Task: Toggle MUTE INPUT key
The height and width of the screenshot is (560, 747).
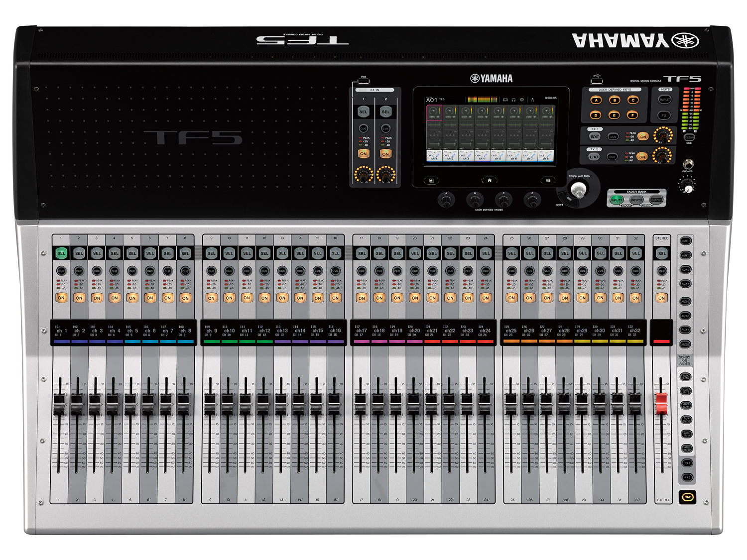Action: click(665, 100)
